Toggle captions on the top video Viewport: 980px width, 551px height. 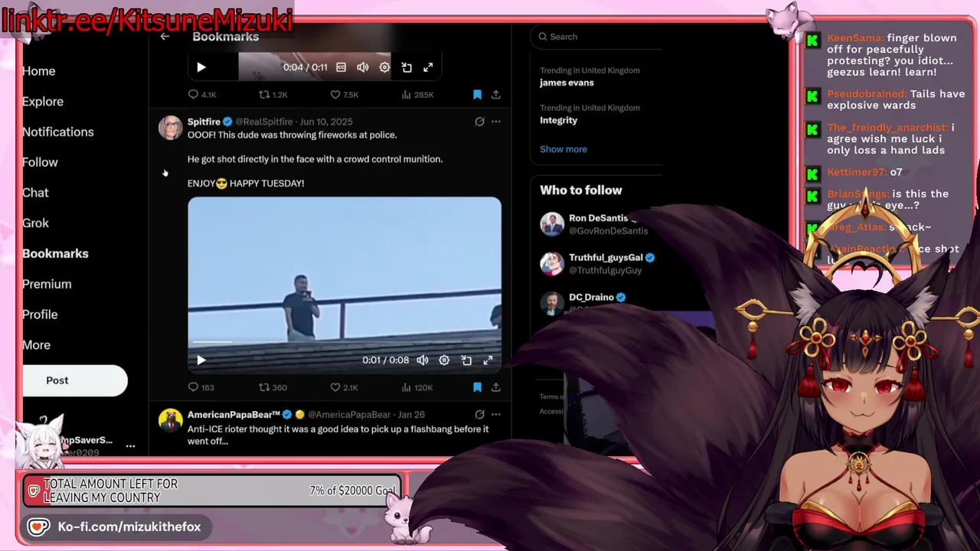point(341,67)
